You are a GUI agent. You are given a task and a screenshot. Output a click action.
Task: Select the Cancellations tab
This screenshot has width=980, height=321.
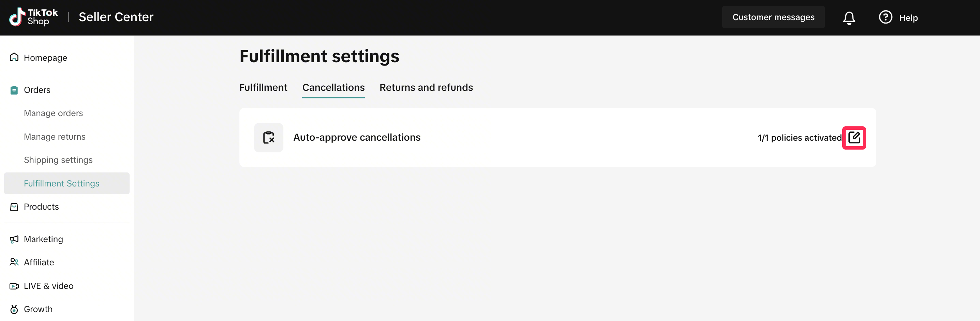(x=333, y=87)
